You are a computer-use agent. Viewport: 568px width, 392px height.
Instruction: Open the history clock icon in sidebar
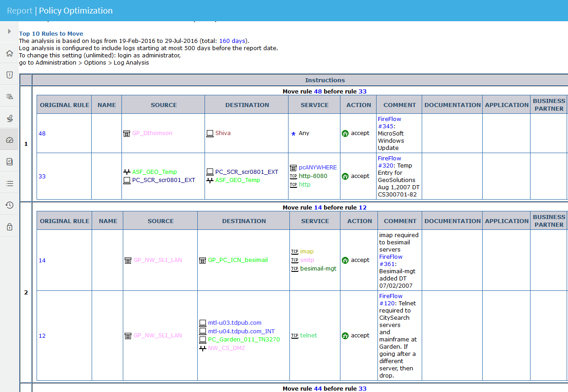9,205
